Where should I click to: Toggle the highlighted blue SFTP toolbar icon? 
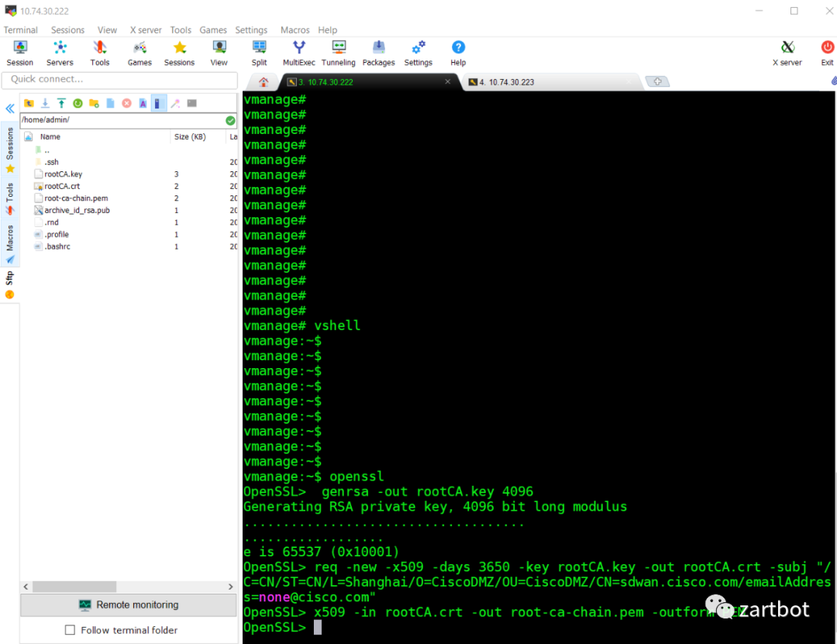(x=159, y=103)
